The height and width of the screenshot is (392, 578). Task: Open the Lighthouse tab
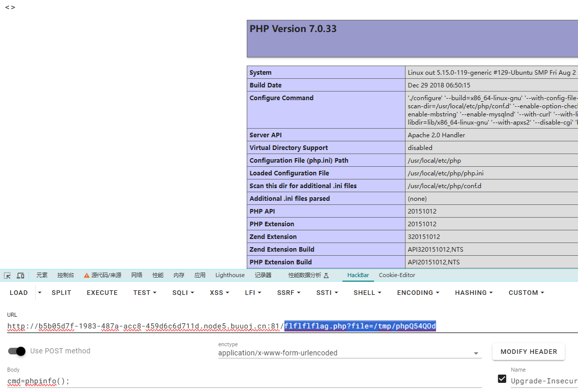(x=229, y=275)
